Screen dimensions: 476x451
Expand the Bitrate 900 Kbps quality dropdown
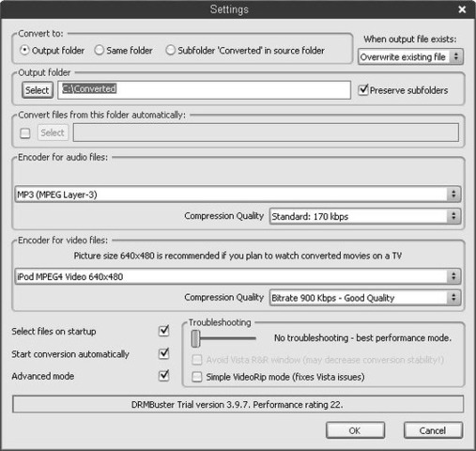(x=365, y=298)
